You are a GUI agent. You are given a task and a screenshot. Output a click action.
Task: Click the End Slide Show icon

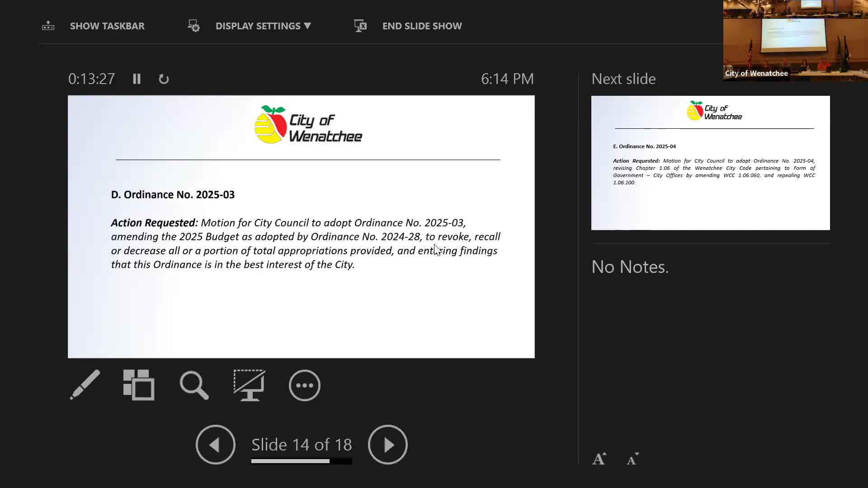(x=360, y=26)
